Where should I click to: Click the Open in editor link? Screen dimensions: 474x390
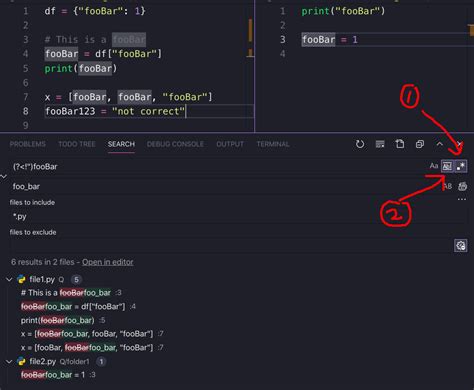click(108, 262)
